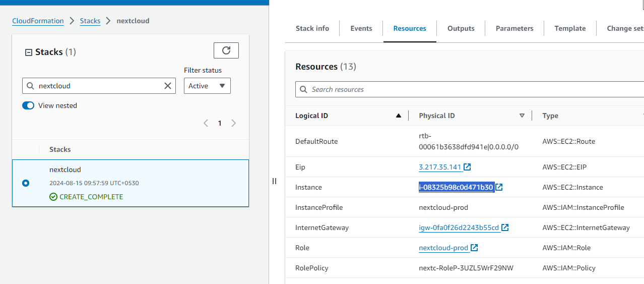Click the AWS::EC2::EIP type cell
This screenshot has height=284, width=644.
point(565,167)
